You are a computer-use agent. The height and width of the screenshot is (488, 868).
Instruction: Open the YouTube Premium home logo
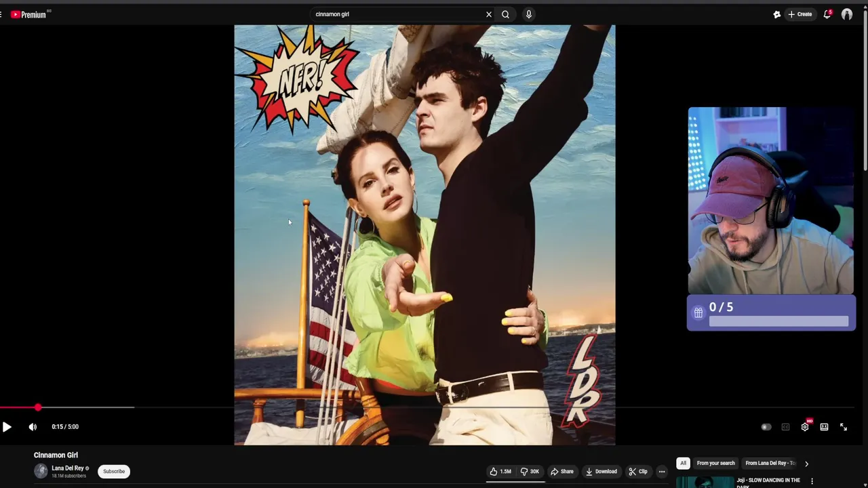click(x=28, y=14)
